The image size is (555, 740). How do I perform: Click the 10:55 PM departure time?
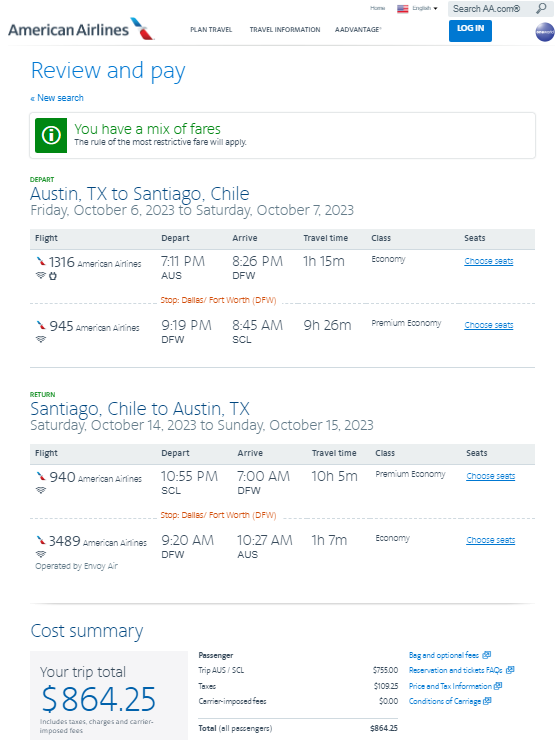tap(189, 476)
